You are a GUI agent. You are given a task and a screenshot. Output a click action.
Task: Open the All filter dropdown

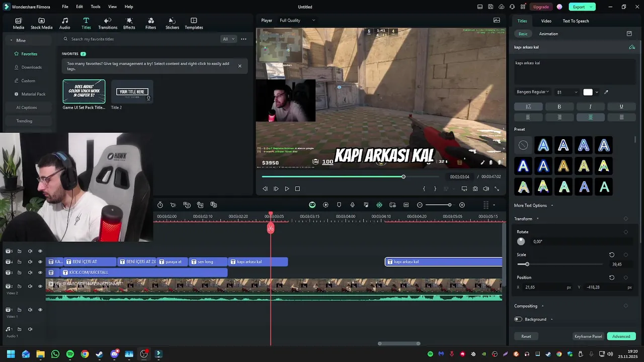[x=228, y=39]
